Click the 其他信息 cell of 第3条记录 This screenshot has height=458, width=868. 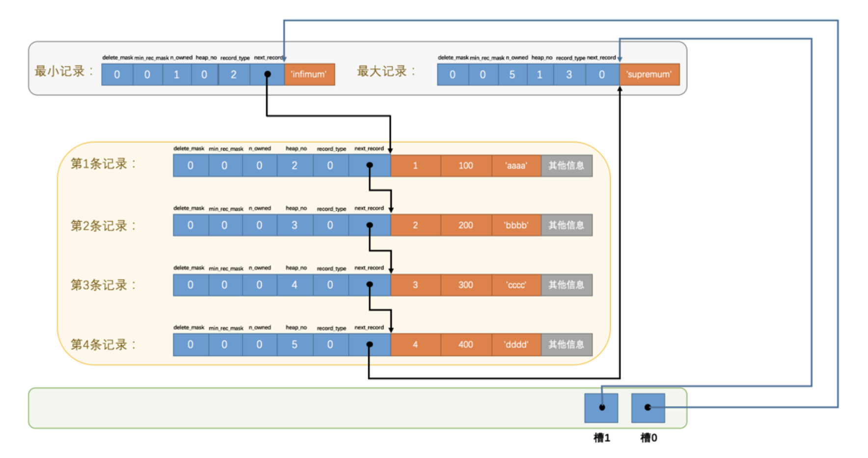click(567, 285)
